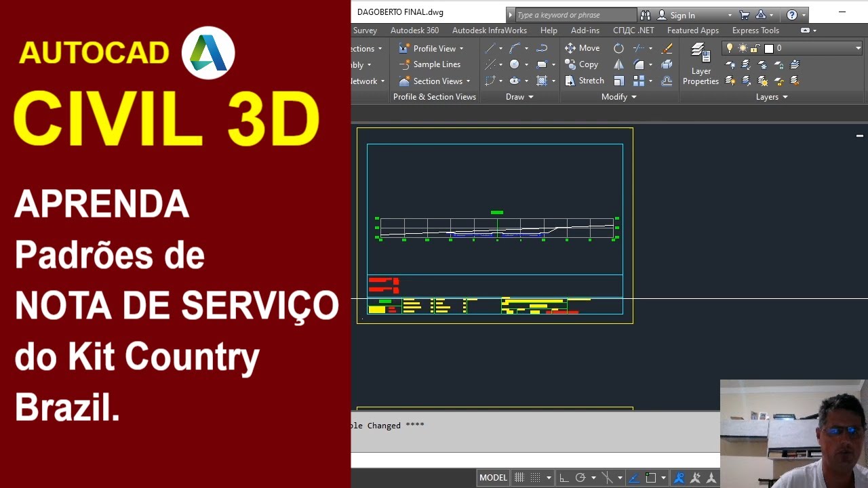Screen dimensions: 868x488
Task: Open the snap mode settings dropdown arrow
Action: (x=549, y=478)
